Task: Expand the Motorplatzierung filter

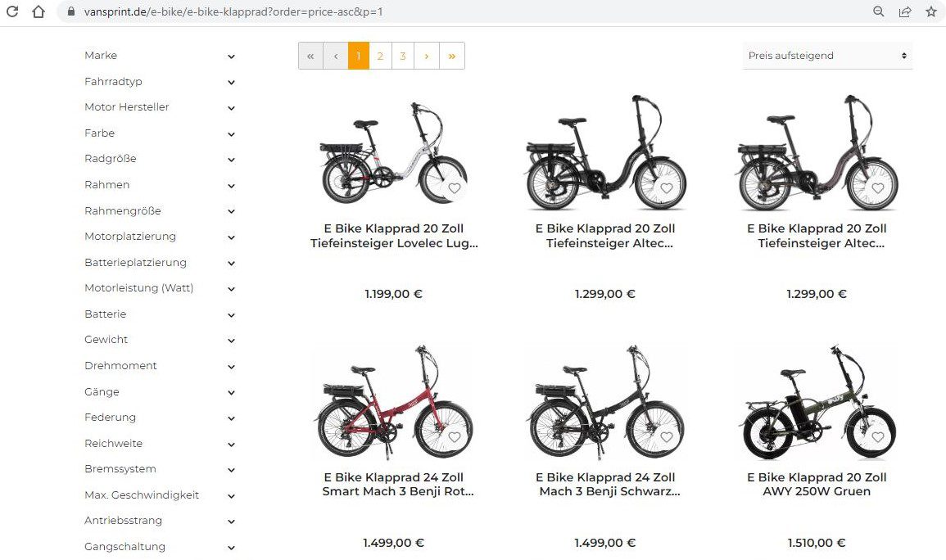Action: point(159,237)
